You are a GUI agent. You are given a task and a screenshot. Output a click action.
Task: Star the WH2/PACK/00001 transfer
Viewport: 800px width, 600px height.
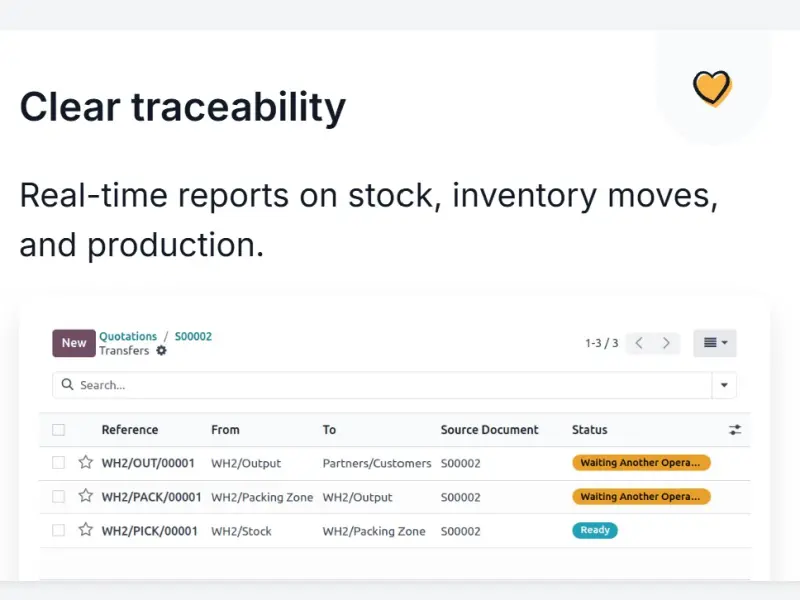(86, 496)
